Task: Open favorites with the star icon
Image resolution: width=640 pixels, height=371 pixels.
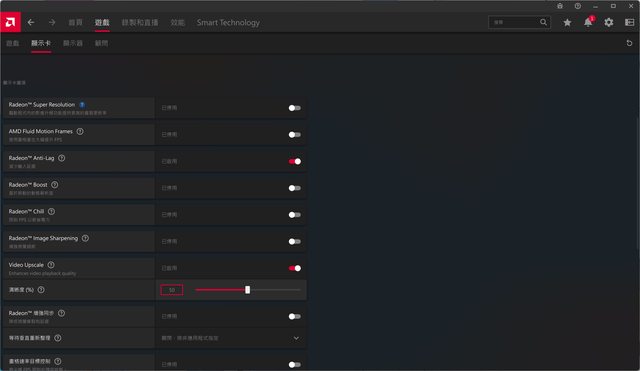Action: tap(567, 22)
